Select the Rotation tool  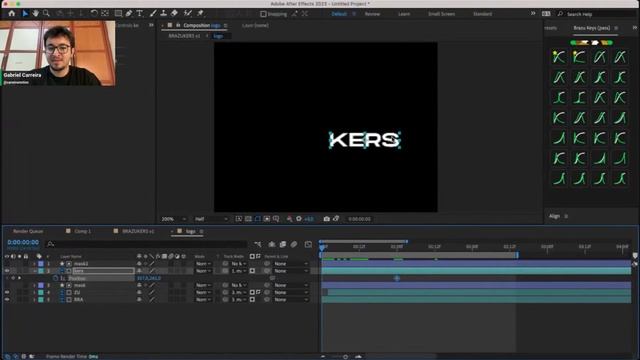94,13
